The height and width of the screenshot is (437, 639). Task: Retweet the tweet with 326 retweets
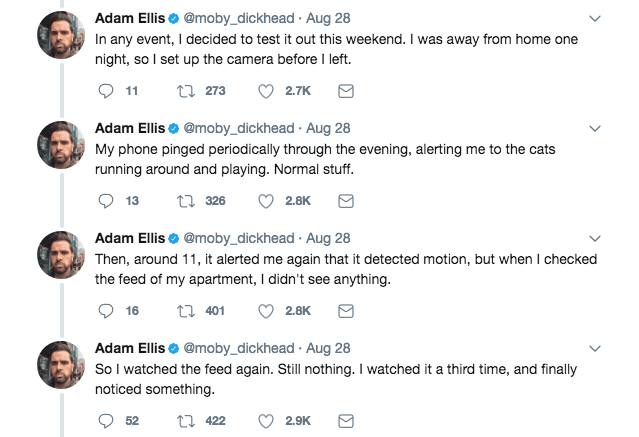pyautogui.click(x=185, y=201)
